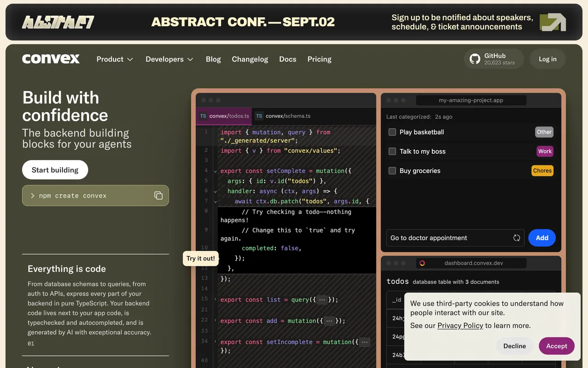
Task: Click the my-amazing-project.app address bar
Action: 471,100
